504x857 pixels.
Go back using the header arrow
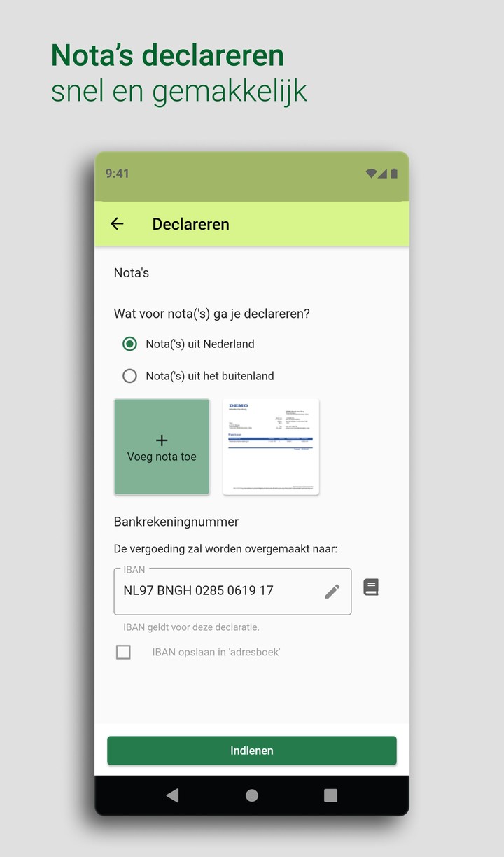pyautogui.click(x=117, y=224)
